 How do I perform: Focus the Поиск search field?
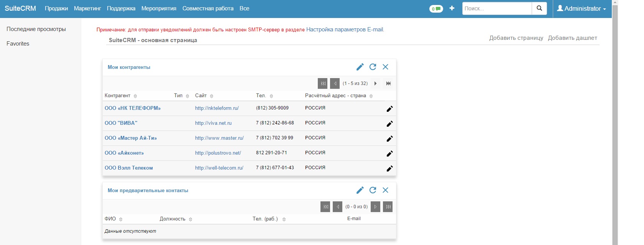tap(497, 8)
